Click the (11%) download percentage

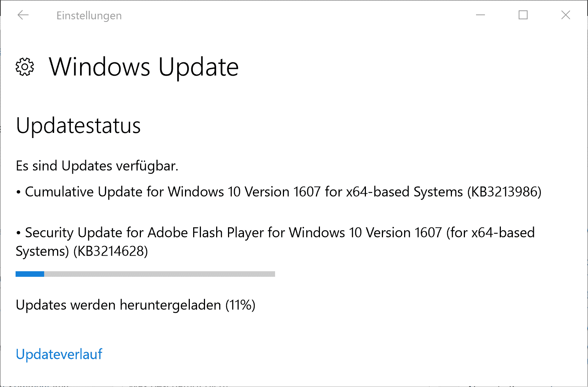point(240,305)
